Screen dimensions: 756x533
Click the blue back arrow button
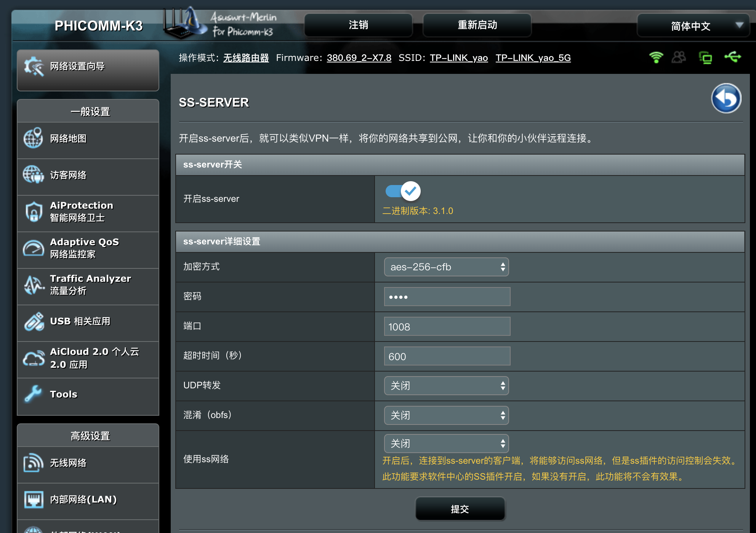(726, 98)
